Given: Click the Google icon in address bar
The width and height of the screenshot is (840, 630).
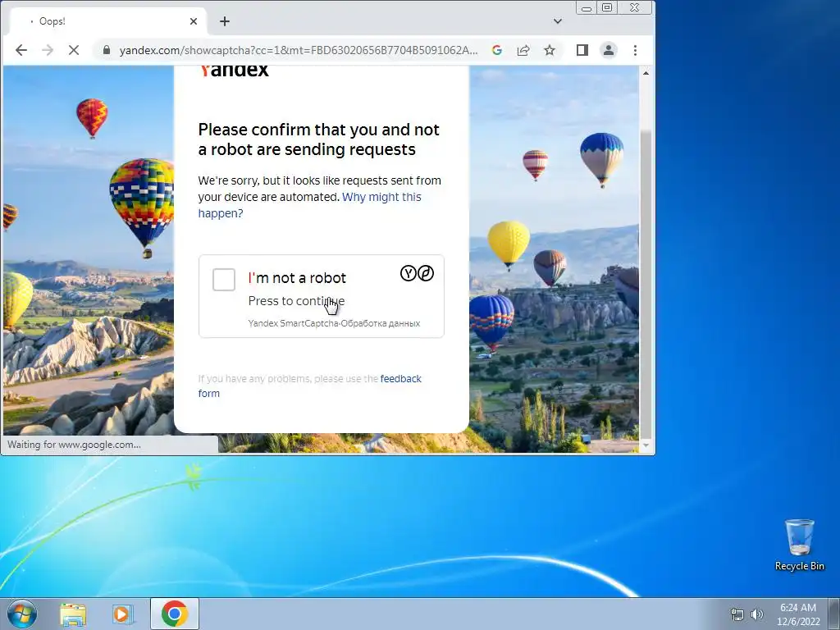Looking at the screenshot, I should point(497,50).
